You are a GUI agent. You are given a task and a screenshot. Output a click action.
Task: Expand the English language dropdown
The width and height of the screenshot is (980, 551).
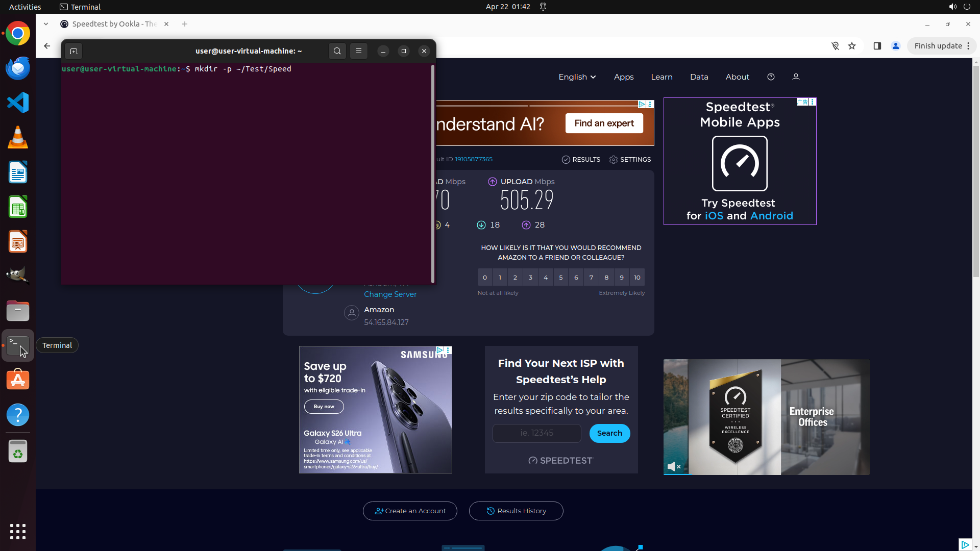(577, 77)
